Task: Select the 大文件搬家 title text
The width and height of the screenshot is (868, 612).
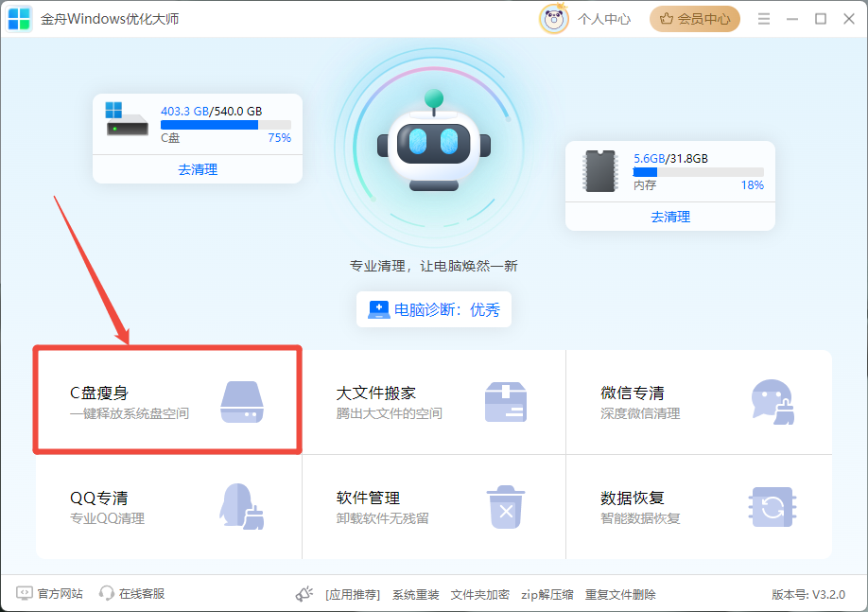Action: [x=376, y=393]
